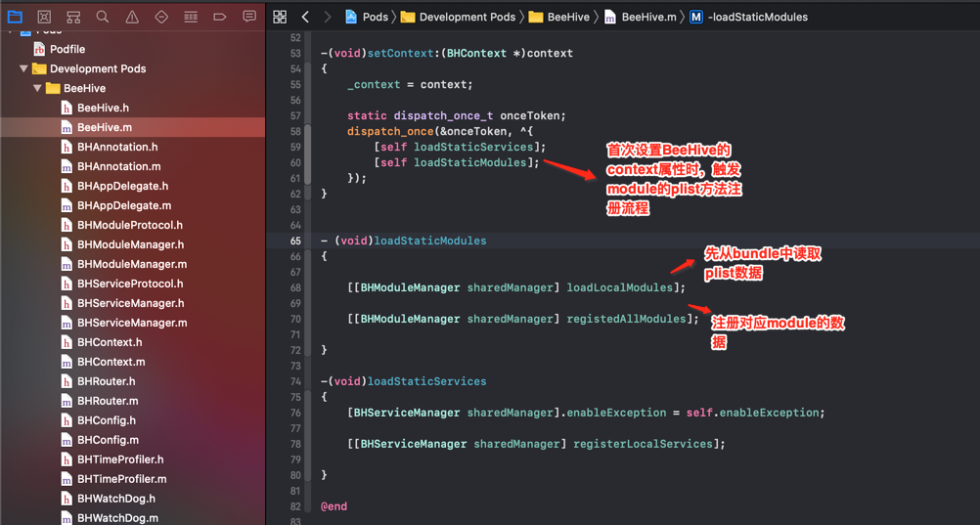980x525 pixels.
Task: Click the registerLocalServices call
Action: click(643, 444)
